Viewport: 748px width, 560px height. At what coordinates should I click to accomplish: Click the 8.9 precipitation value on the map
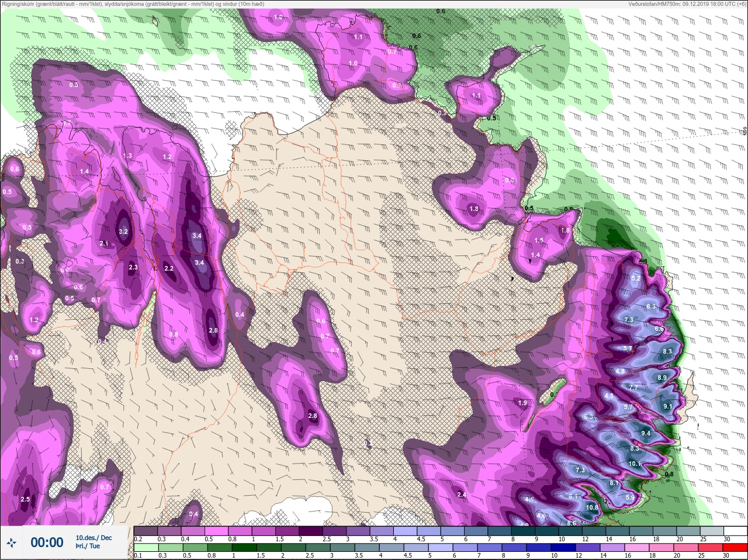[662, 378]
